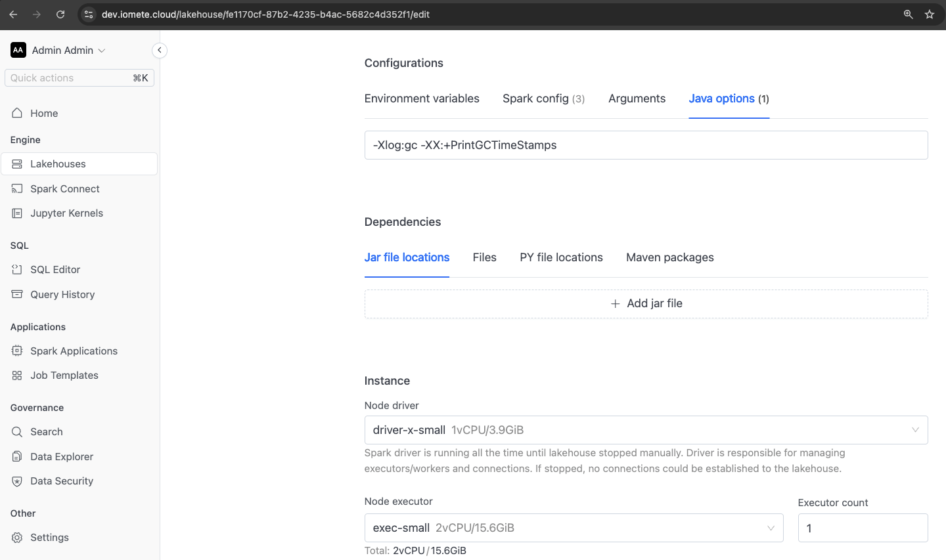Open the Files dependencies tab
The height and width of the screenshot is (560, 946).
[484, 257]
